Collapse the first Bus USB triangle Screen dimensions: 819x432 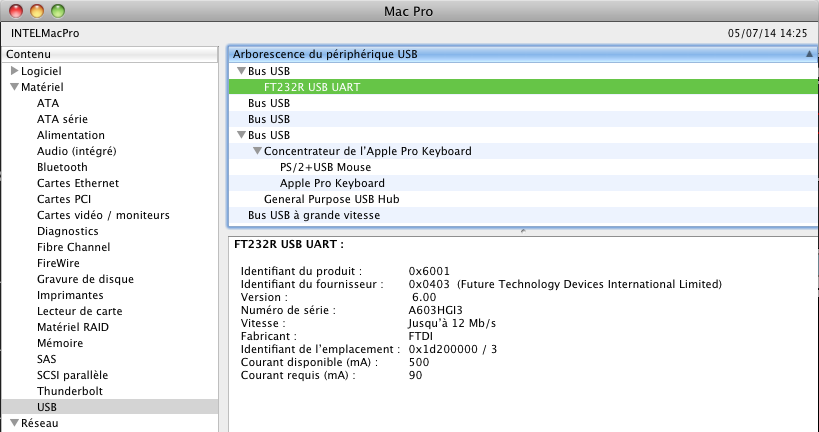click(x=241, y=71)
